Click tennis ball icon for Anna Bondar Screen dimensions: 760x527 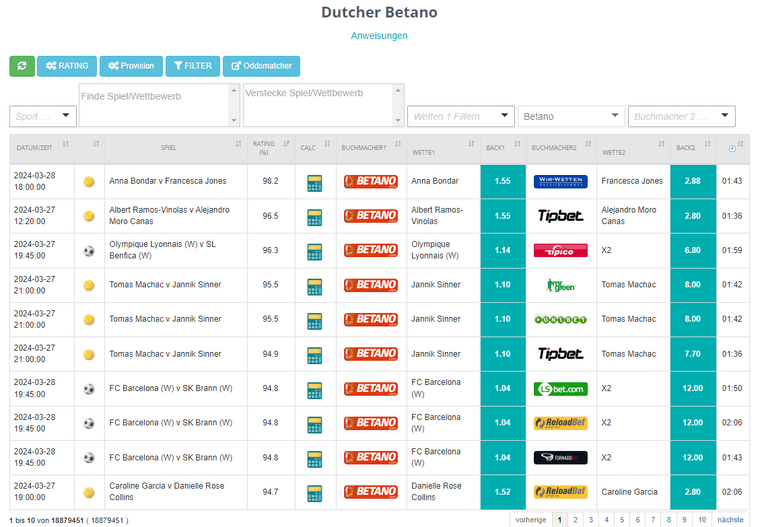click(x=89, y=182)
